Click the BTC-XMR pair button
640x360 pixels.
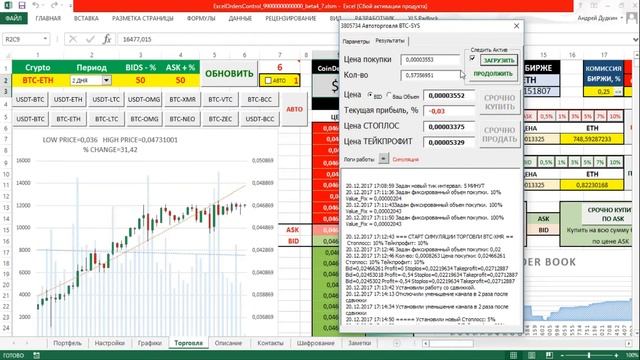tap(182, 100)
